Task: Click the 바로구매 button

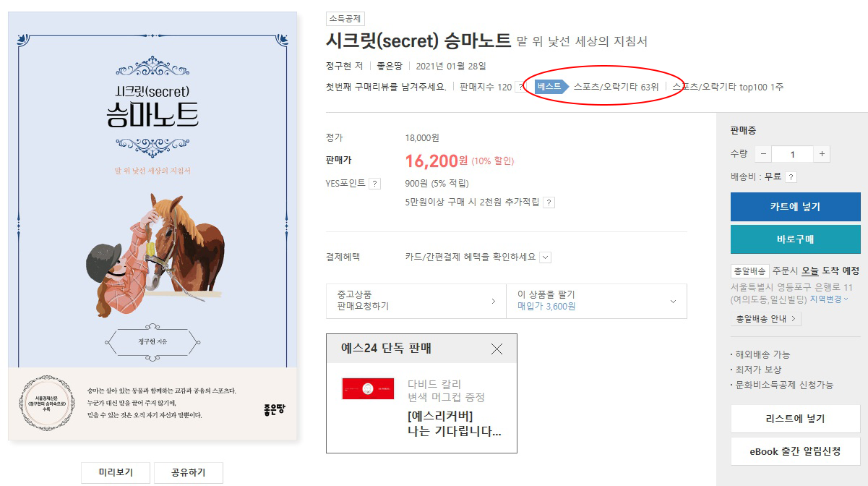Action: click(796, 239)
